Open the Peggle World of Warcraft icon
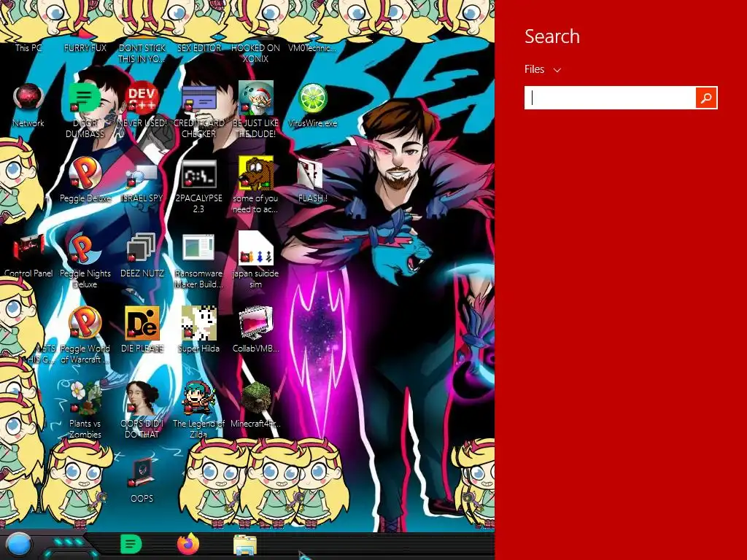747x560 pixels. click(85, 323)
